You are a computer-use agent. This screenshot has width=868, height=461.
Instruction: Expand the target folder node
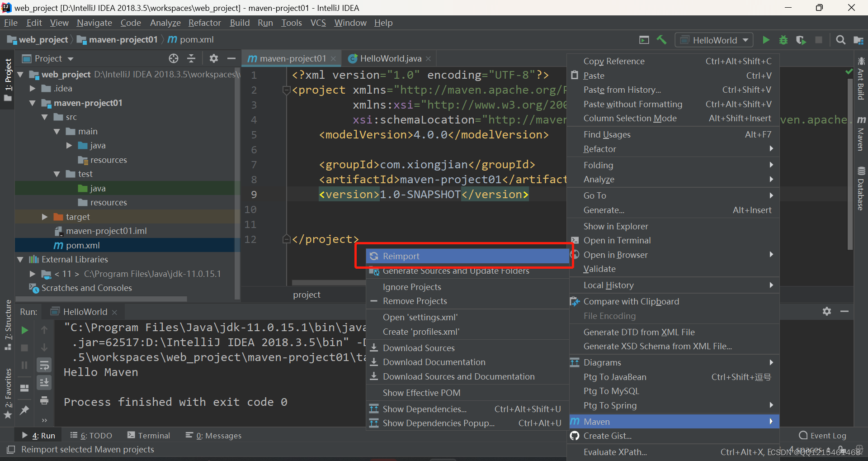click(x=44, y=217)
